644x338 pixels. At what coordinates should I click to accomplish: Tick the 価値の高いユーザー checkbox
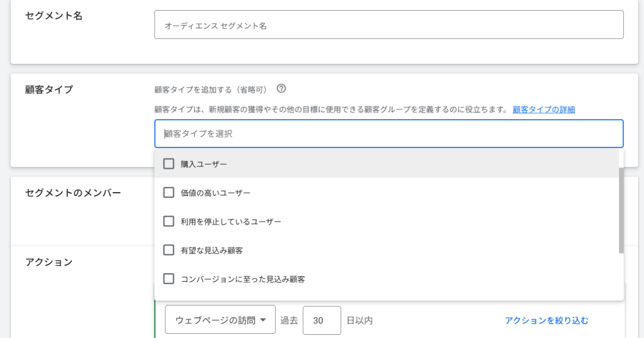169,192
